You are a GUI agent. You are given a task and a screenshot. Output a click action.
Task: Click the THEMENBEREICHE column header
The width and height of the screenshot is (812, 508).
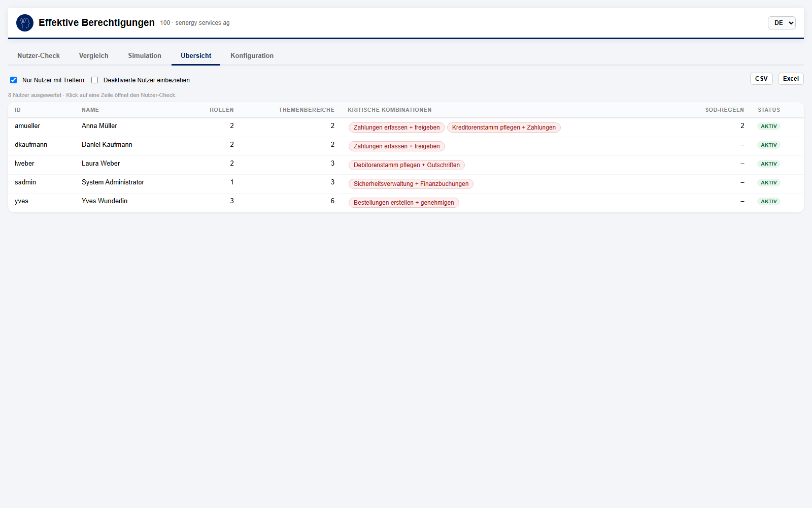[x=307, y=110]
